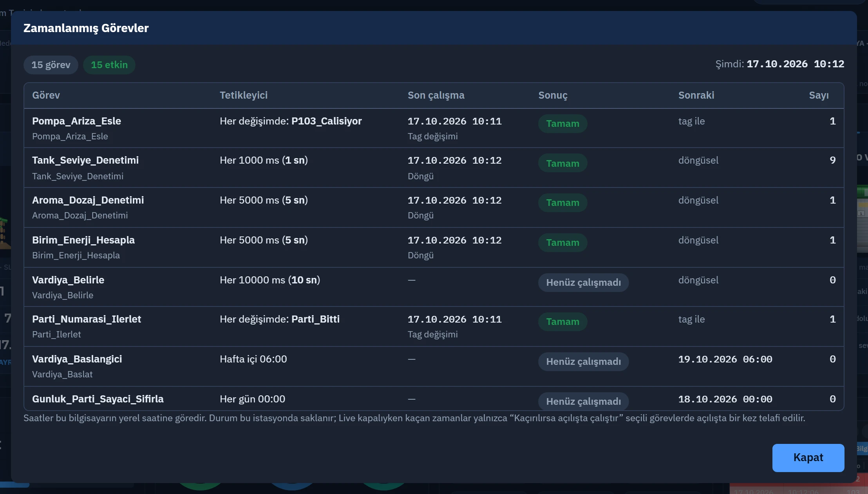This screenshot has height=494, width=868.
Task: Click the Tamam status badge for Birim_Enerji_Hesapla
Action: point(562,242)
